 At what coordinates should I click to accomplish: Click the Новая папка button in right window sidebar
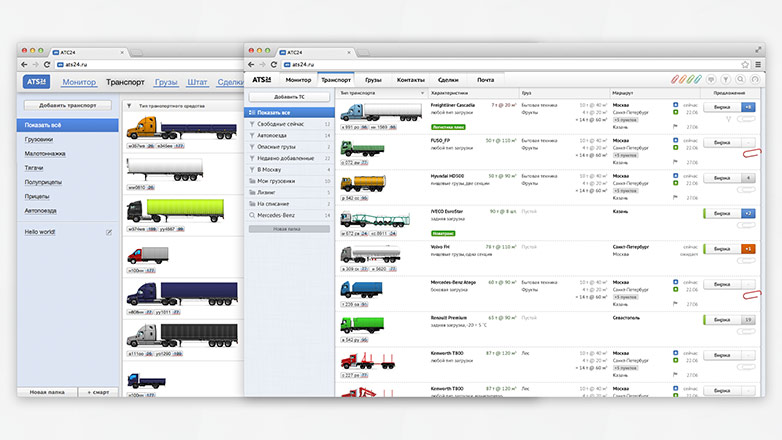(289, 229)
